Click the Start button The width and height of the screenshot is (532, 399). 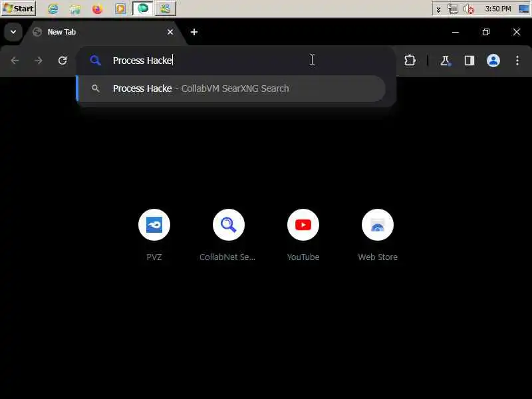coord(19,8)
